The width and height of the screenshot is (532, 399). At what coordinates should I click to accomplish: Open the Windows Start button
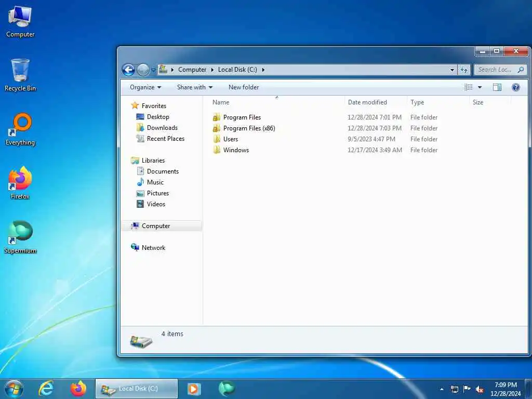coord(14,389)
